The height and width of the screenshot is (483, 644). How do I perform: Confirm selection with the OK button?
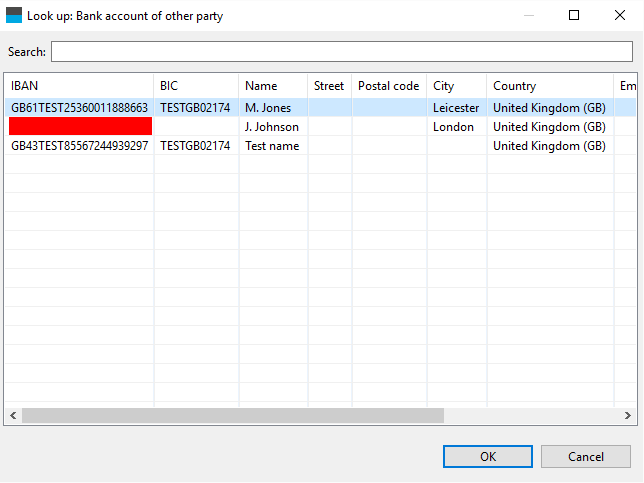487,457
